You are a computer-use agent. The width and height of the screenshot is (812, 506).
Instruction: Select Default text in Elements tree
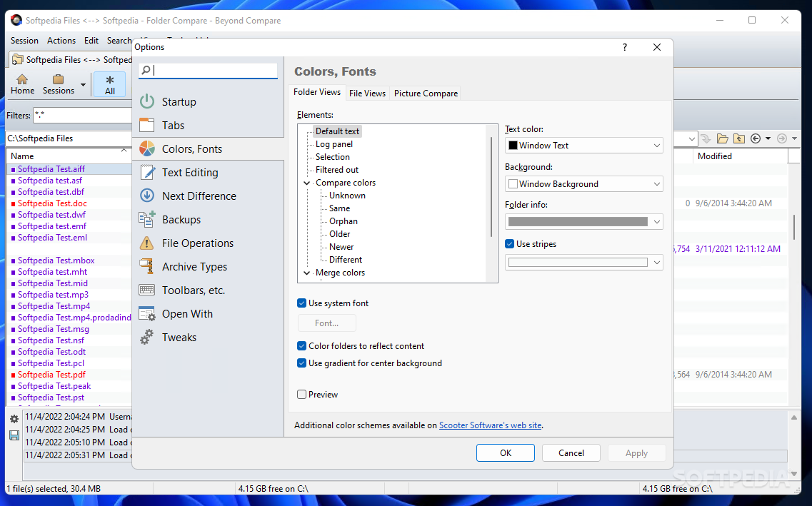337,131
